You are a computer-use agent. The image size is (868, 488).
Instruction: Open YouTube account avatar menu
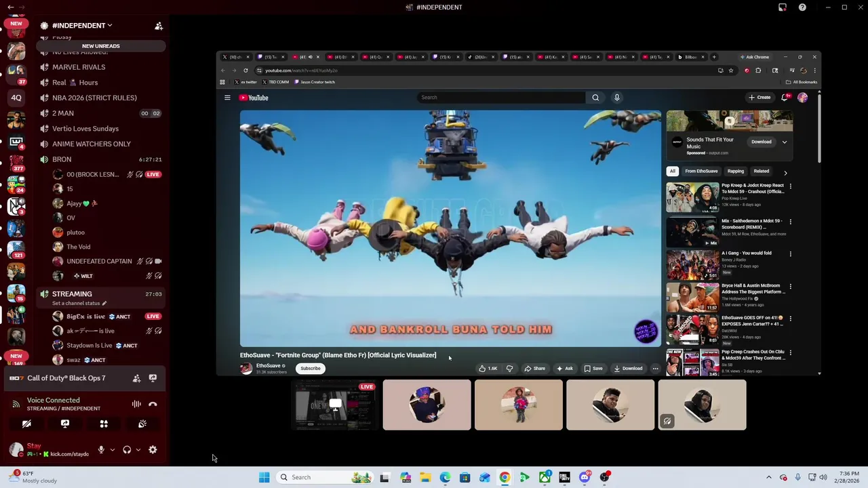[803, 98]
